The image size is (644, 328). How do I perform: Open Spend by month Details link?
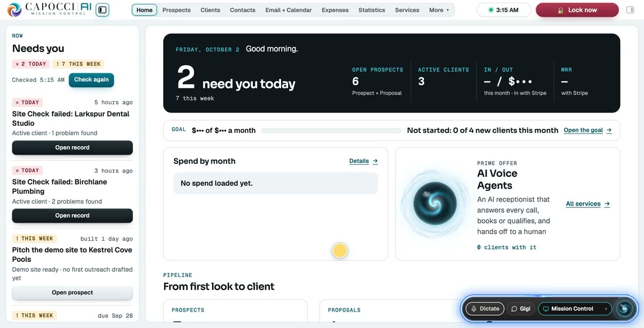pos(363,161)
